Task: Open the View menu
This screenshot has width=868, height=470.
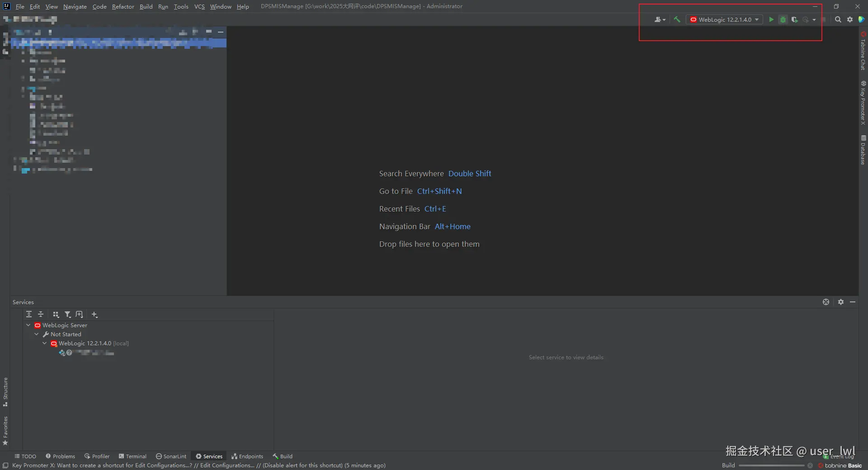Action: point(52,6)
